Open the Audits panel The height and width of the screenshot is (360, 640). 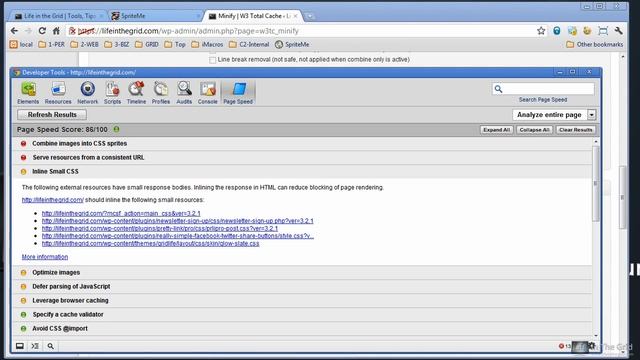[184, 93]
